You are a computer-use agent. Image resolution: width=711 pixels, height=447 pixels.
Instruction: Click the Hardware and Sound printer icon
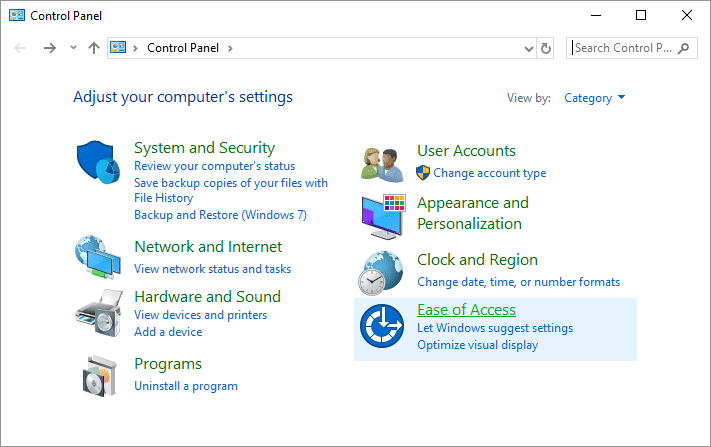pyautogui.click(x=99, y=313)
